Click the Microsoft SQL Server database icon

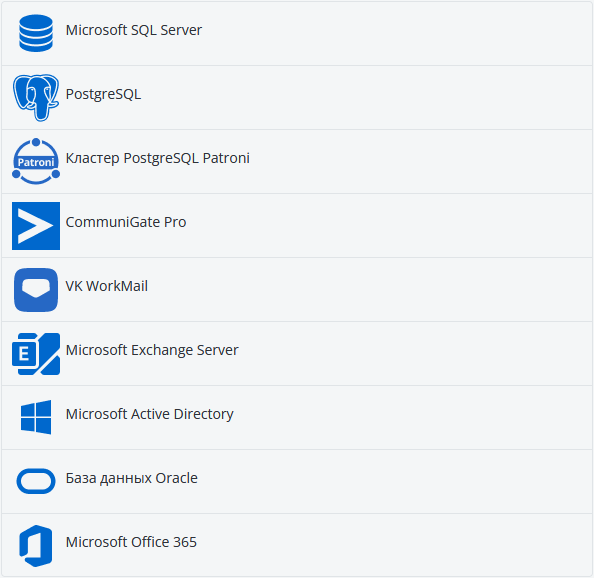pyautogui.click(x=36, y=33)
